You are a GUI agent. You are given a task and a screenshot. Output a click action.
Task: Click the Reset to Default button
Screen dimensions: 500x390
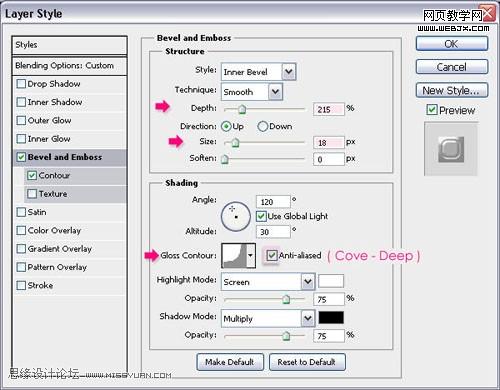pos(307,362)
